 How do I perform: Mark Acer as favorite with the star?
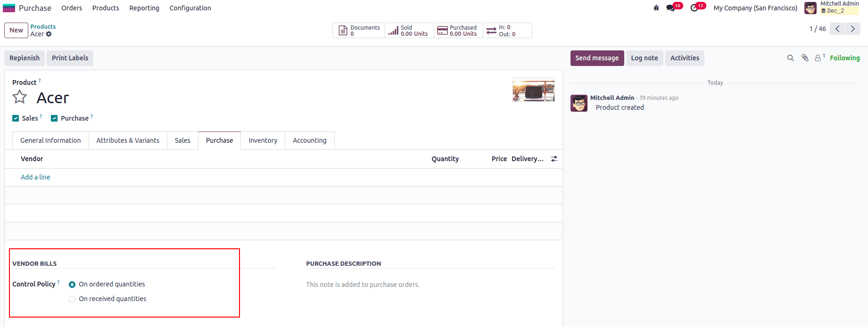click(x=20, y=97)
